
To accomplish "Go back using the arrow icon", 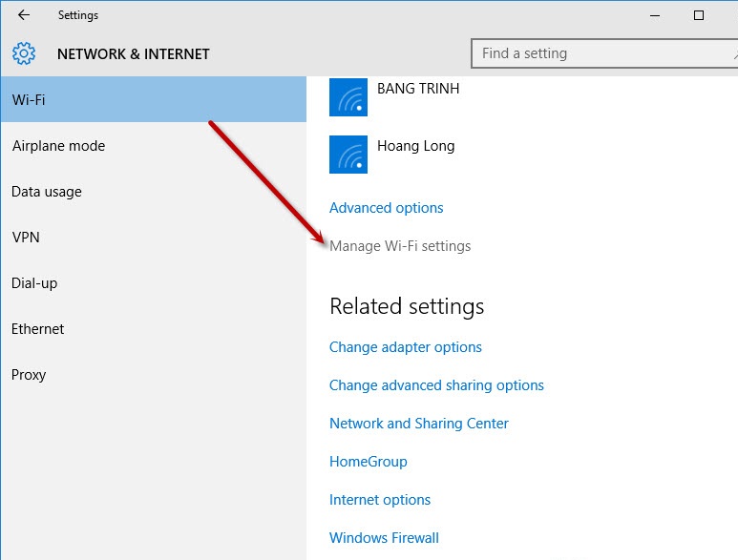I will coord(24,15).
